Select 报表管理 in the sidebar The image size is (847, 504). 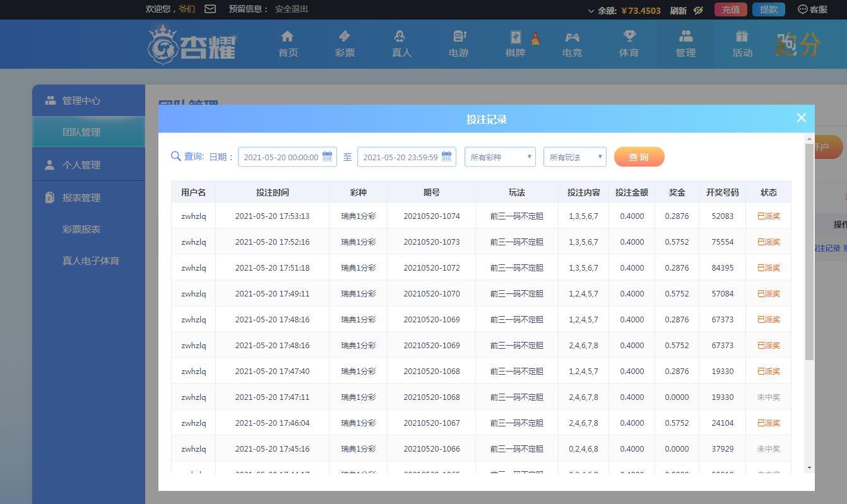88,197
